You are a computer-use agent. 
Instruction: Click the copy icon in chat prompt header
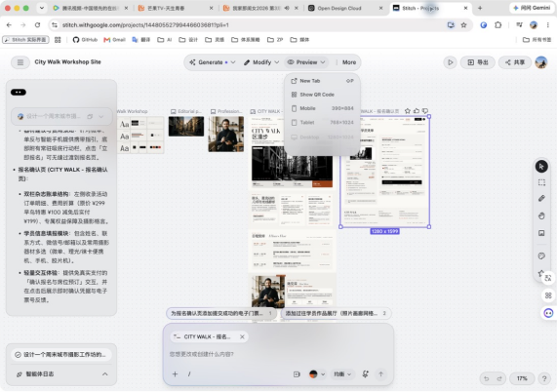point(90,116)
